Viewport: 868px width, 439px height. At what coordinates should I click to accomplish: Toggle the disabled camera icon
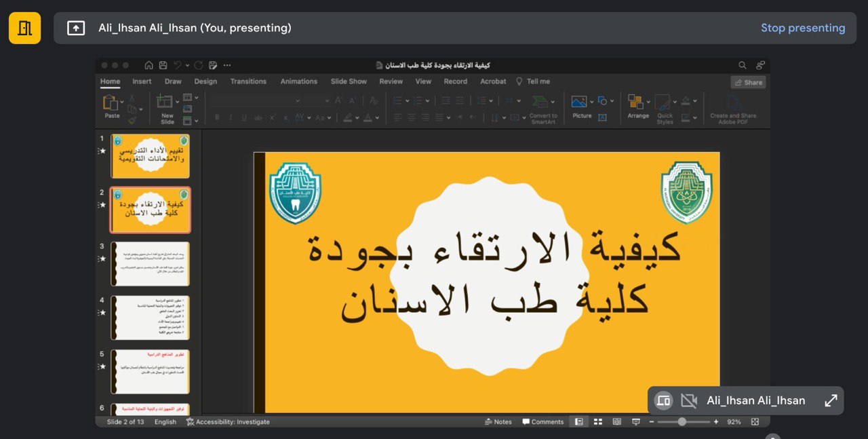(689, 400)
